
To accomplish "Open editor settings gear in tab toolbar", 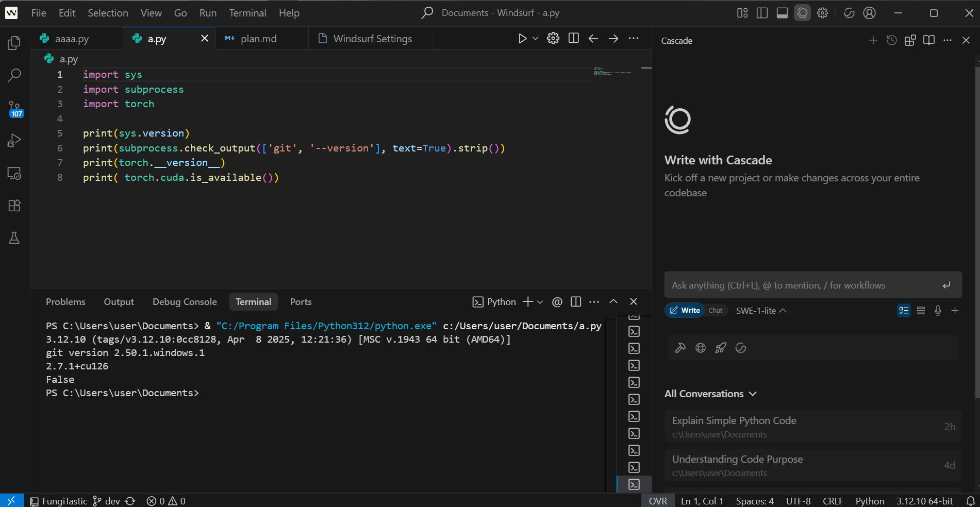I will point(553,38).
